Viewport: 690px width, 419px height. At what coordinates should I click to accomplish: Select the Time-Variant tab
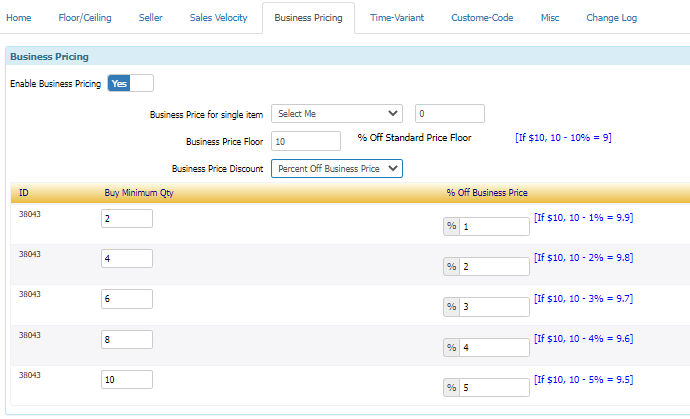[x=396, y=18]
